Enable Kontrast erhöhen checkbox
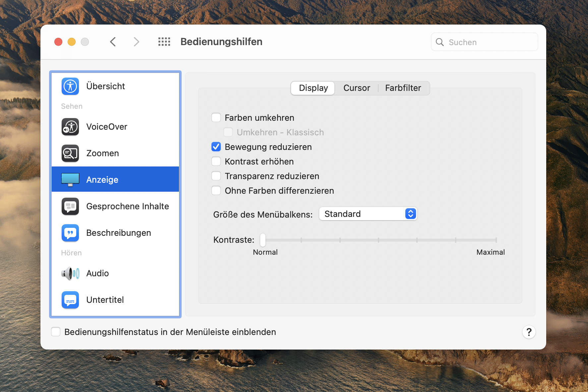Viewport: 588px width, 392px height. click(216, 162)
